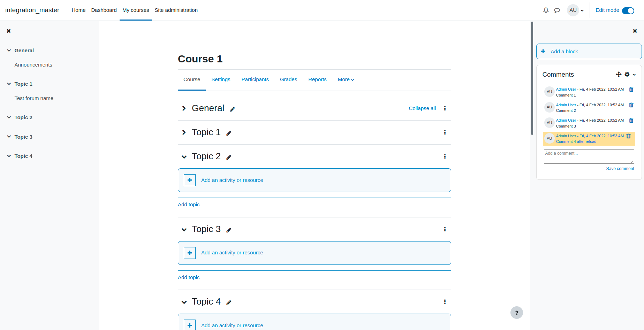Click the move icon in the Comments block
This screenshot has height=330, width=644.
pyautogui.click(x=619, y=74)
